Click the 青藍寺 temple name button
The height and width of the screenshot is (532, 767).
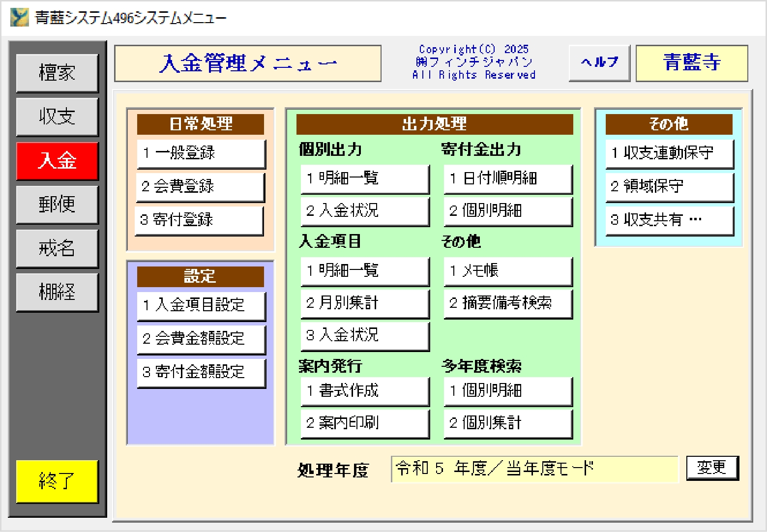point(691,62)
